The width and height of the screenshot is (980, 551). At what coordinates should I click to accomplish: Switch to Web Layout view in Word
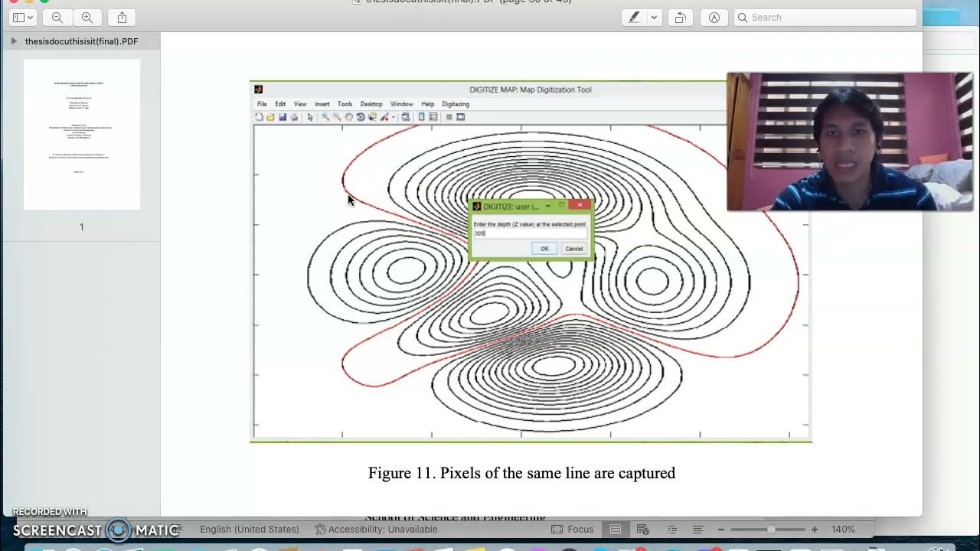pyautogui.click(x=643, y=530)
